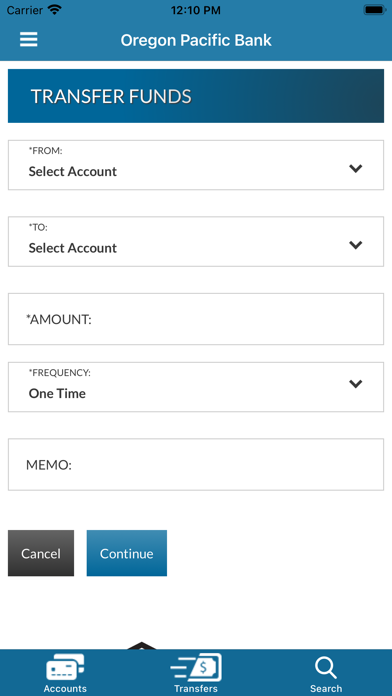Change the One Time frequency selection
The height and width of the screenshot is (696, 392).
tap(196, 387)
